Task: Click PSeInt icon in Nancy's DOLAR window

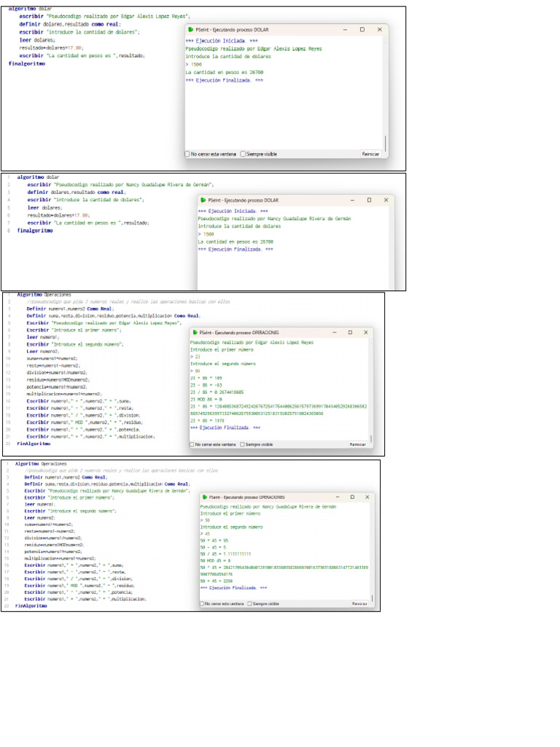Action: (x=203, y=200)
